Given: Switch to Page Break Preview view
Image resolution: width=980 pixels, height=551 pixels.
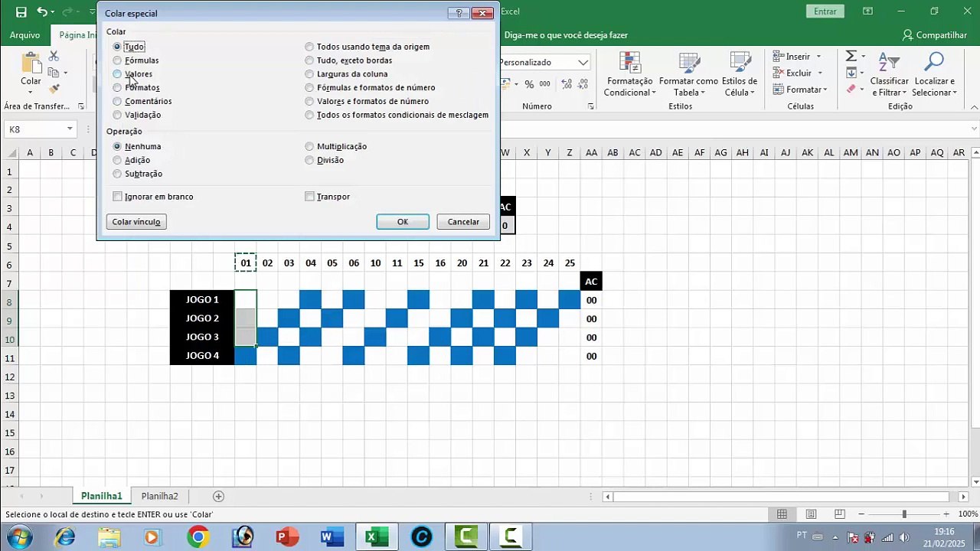Looking at the screenshot, I should coord(840,514).
